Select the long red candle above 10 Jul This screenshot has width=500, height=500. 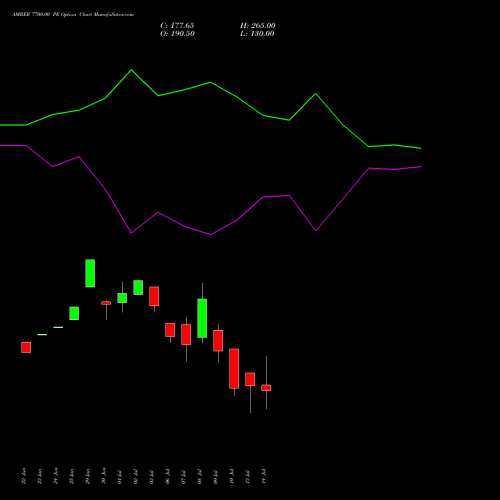point(234,368)
